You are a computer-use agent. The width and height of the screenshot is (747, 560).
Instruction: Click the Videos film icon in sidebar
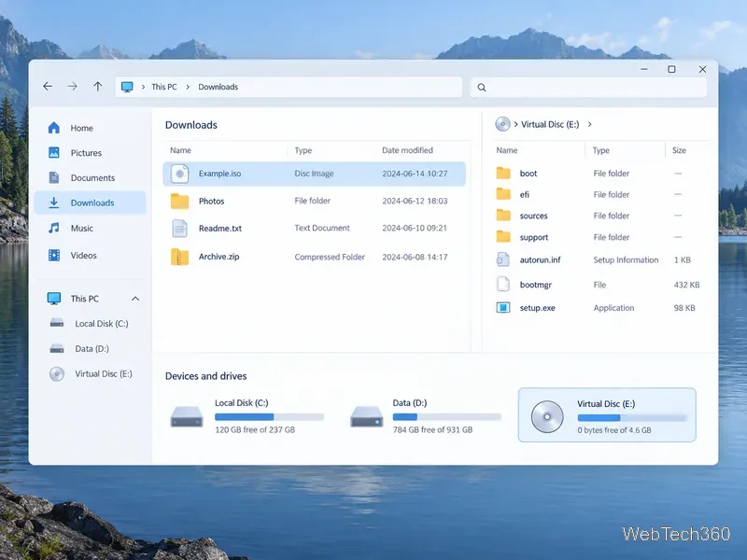click(x=54, y=255)
